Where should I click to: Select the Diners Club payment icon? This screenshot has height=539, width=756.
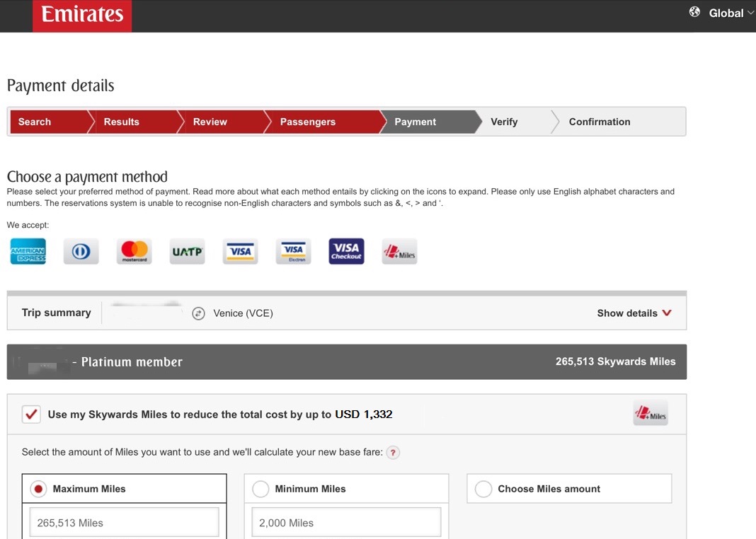pyautogui.click(x=81, y=251)
